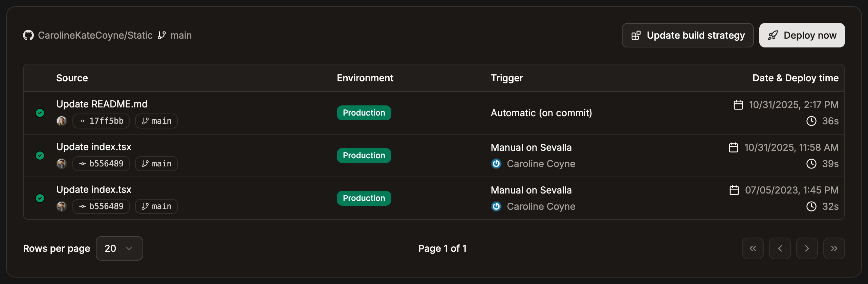Click the clock icon next to 36s duration
The image size is (868, 284).
[x=812, y=121]
